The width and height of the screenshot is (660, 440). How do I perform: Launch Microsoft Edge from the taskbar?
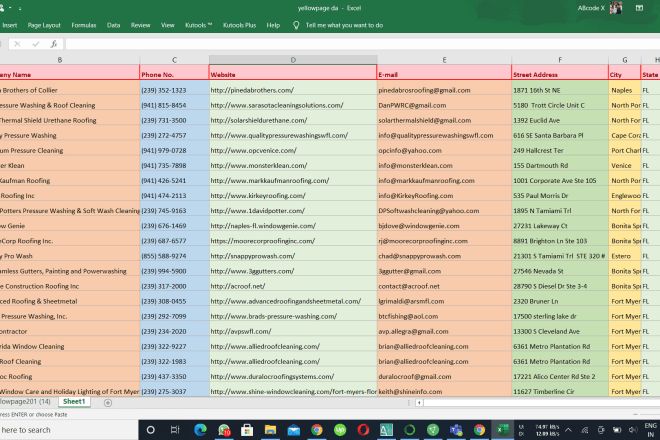(200, 430)
